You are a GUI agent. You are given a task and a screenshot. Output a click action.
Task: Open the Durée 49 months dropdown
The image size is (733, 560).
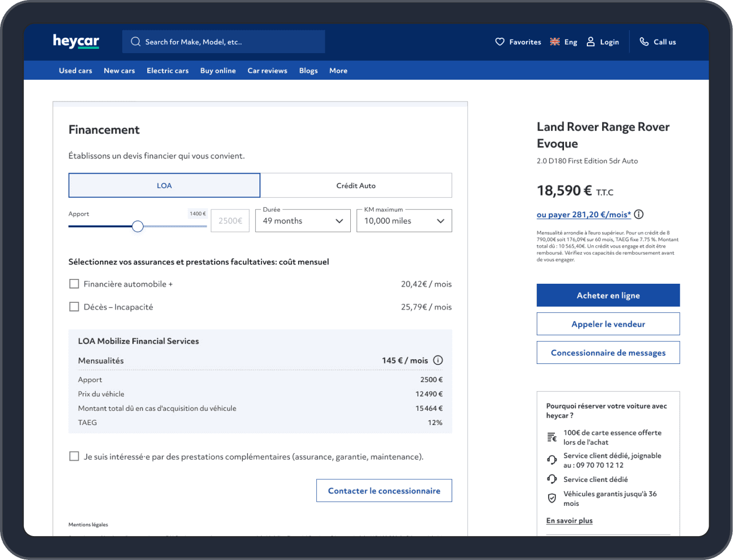click(302, 221)
